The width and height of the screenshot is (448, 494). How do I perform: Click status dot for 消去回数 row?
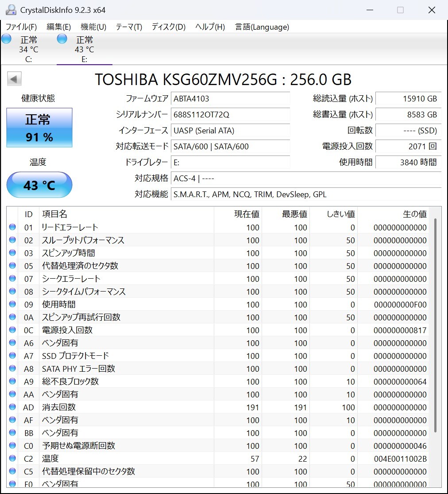[12, 407]
